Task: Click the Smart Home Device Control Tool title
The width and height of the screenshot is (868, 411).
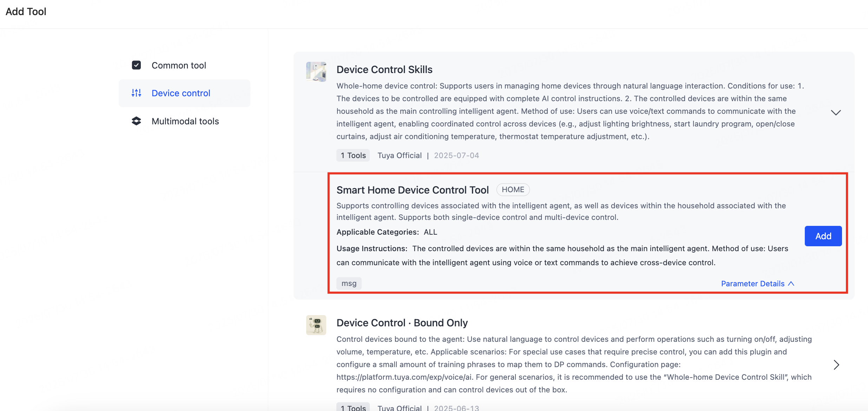Action: 413,190
